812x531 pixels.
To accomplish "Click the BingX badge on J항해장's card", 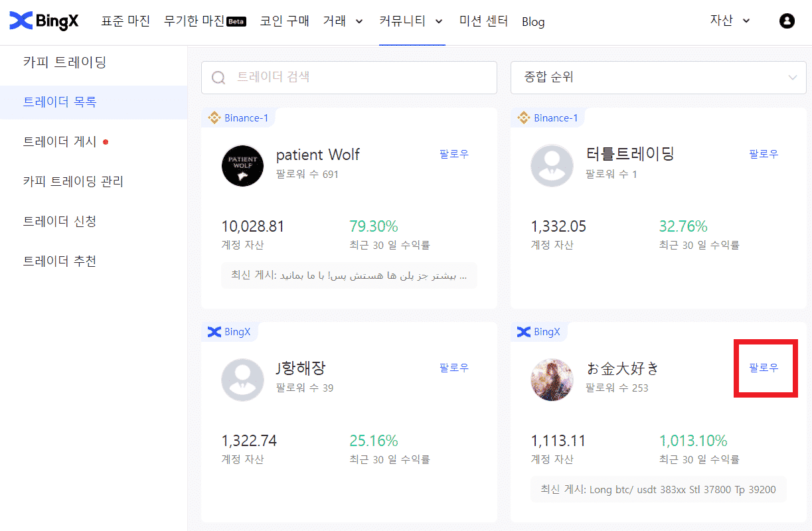I will (x=230, y=332).
